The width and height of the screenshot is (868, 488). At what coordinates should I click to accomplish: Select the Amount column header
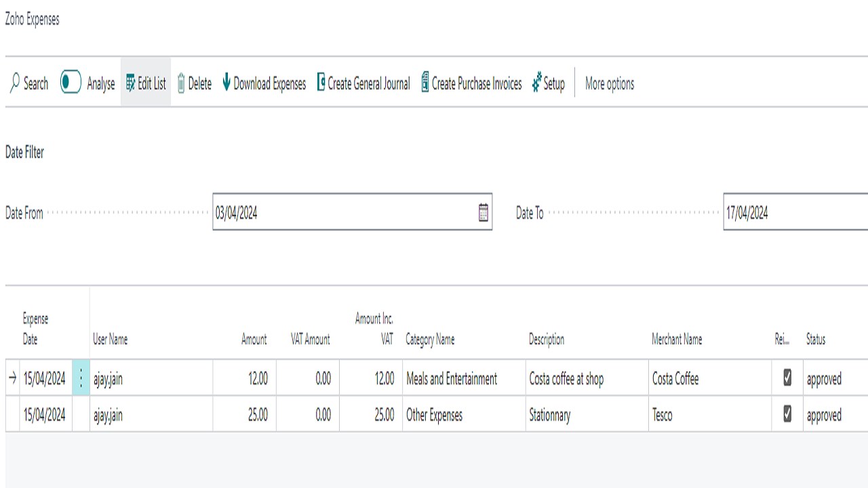(x=254, y=340)
